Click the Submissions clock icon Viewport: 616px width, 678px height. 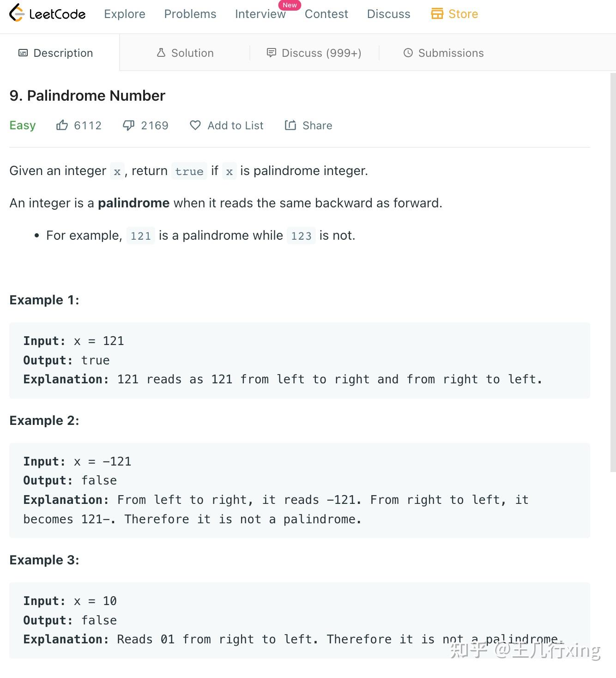(408, 53)
